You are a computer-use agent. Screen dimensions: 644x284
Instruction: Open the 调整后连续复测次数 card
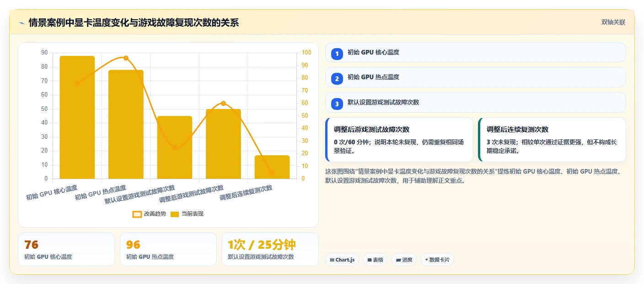(x=552, y=140)
